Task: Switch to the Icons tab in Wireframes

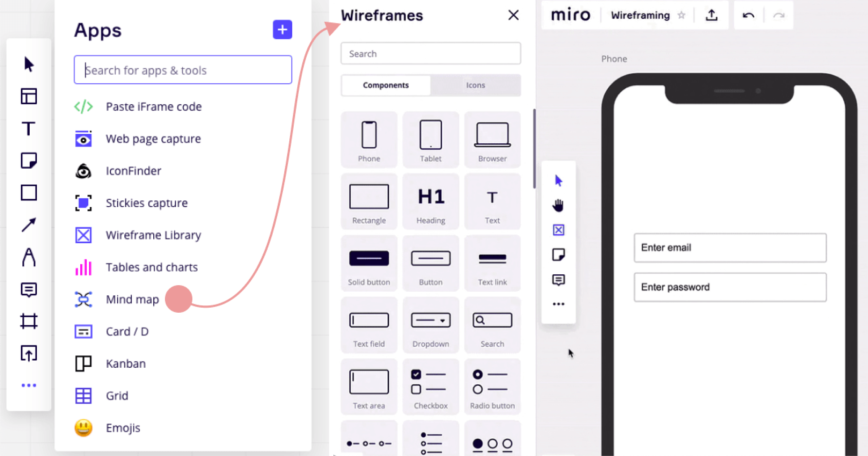Action: (x=475, y=84)
